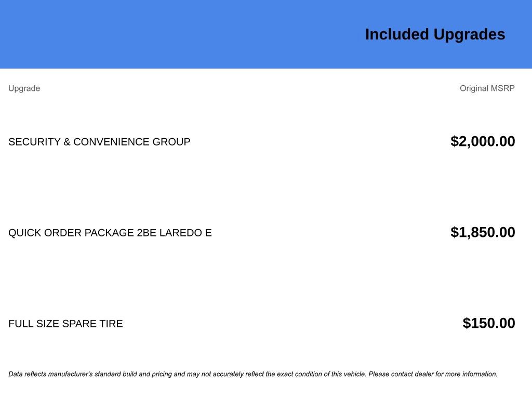Select the "Upgrade" column header

(24, 88)
